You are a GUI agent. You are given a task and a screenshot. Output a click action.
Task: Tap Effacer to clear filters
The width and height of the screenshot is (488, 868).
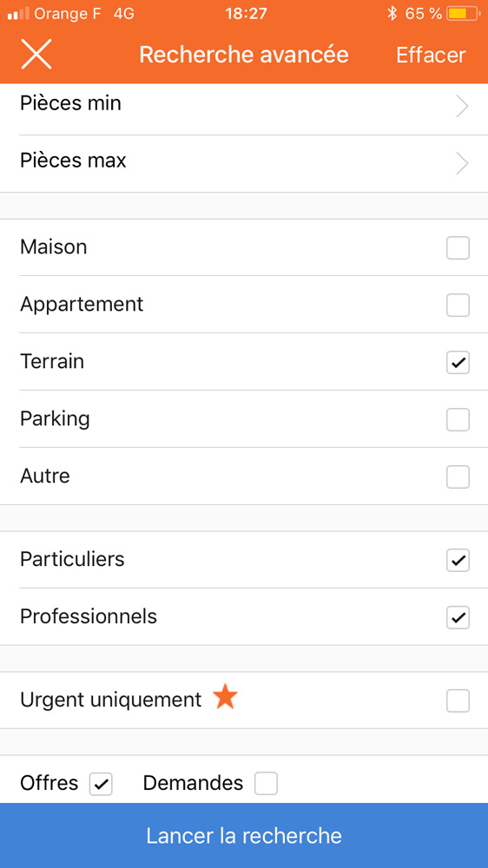click(x=431, y=55)
